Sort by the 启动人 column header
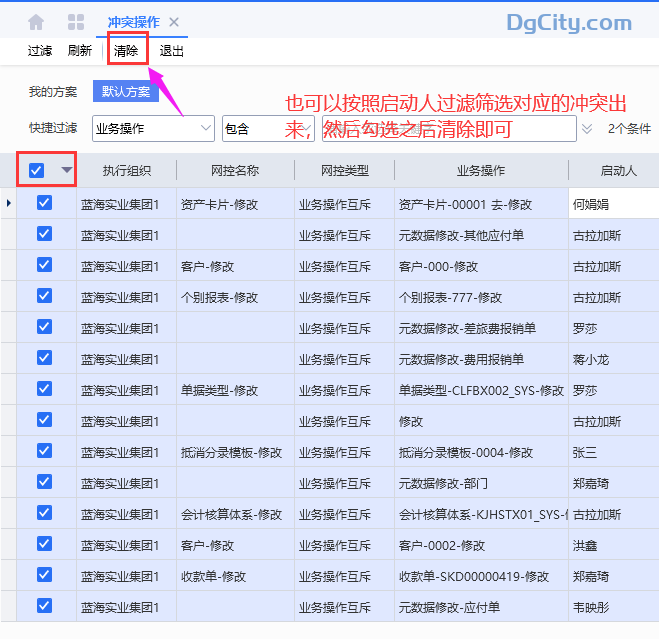659x639 pixels. click(618, 171)
